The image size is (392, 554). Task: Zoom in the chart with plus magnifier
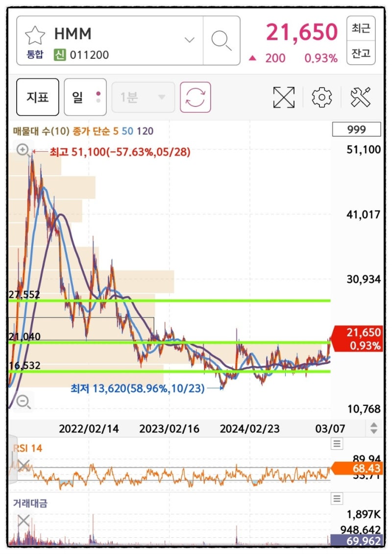click(x=24, y=150)
